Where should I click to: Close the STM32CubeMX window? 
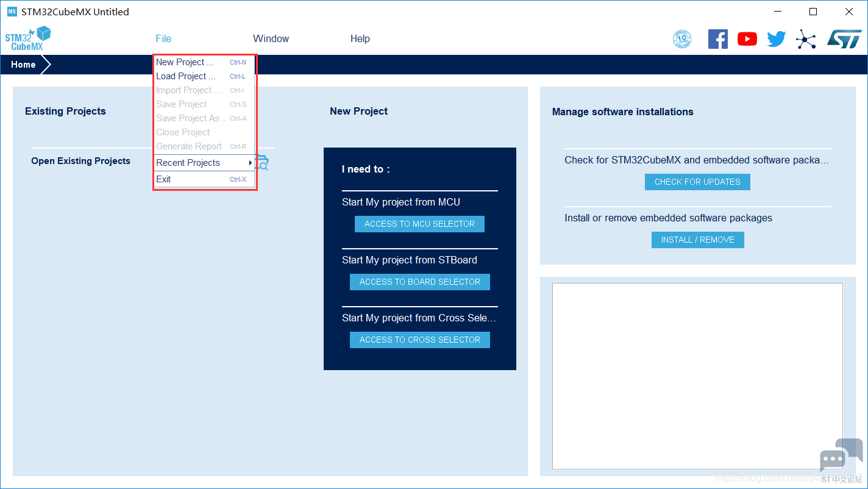(x=849, y=12)
